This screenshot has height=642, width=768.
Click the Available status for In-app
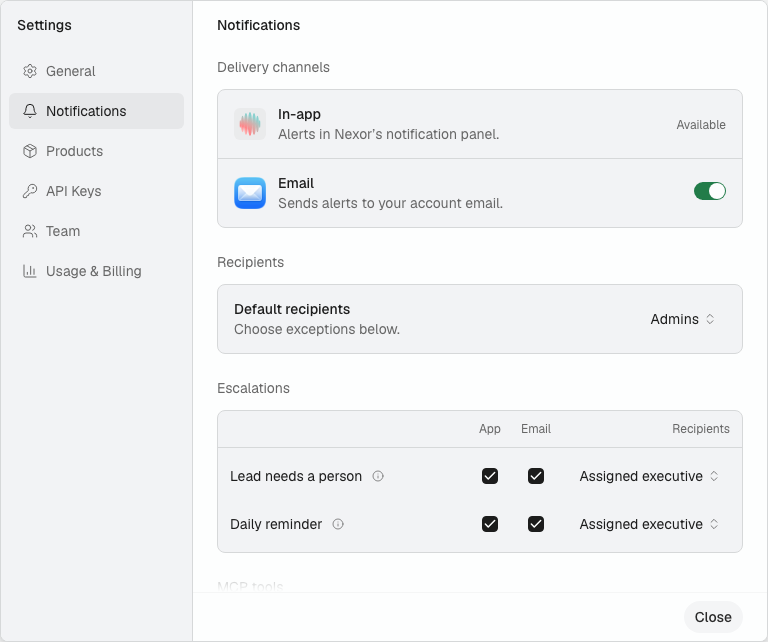(x=701, y=125)
